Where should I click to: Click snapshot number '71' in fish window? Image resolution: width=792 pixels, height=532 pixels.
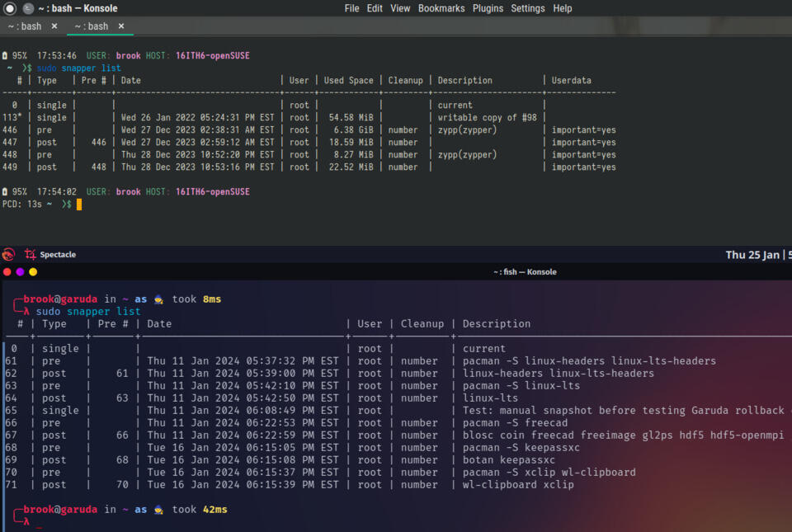coord(11,484)
